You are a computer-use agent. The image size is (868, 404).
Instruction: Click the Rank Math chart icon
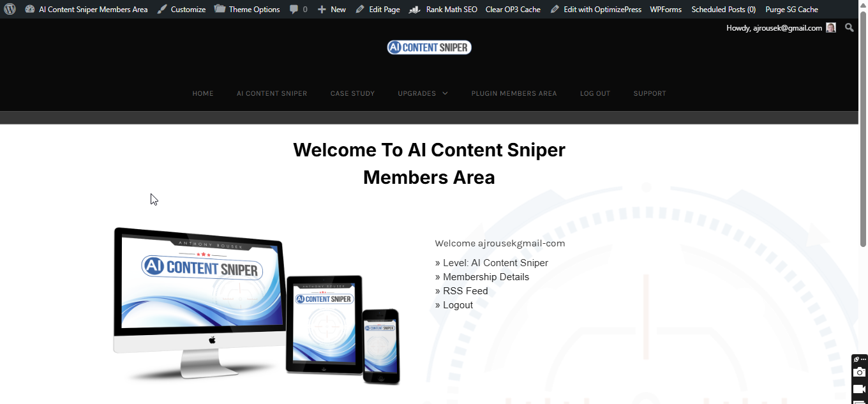click(x=415, y=10)
